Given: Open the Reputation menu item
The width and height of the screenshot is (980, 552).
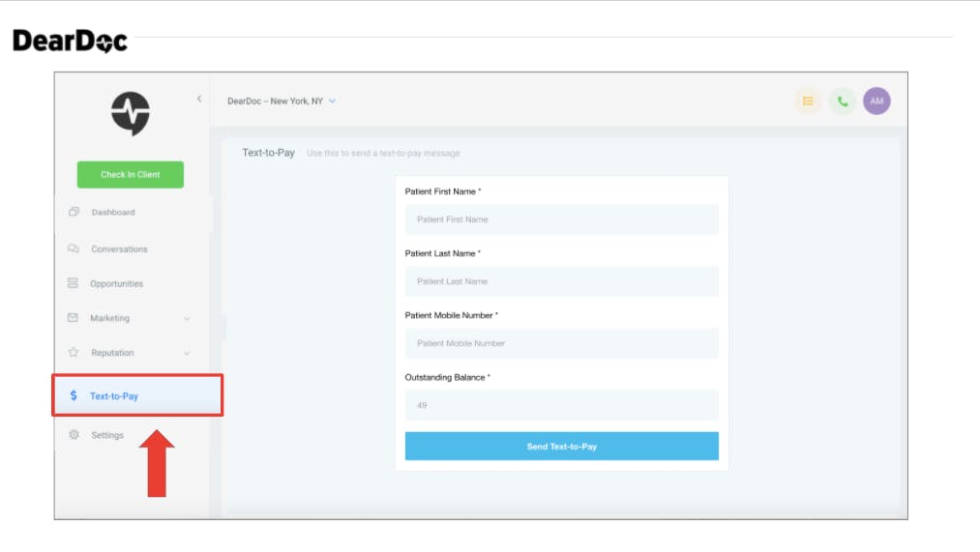Looking at the screenshot, I should click(112, 353).
